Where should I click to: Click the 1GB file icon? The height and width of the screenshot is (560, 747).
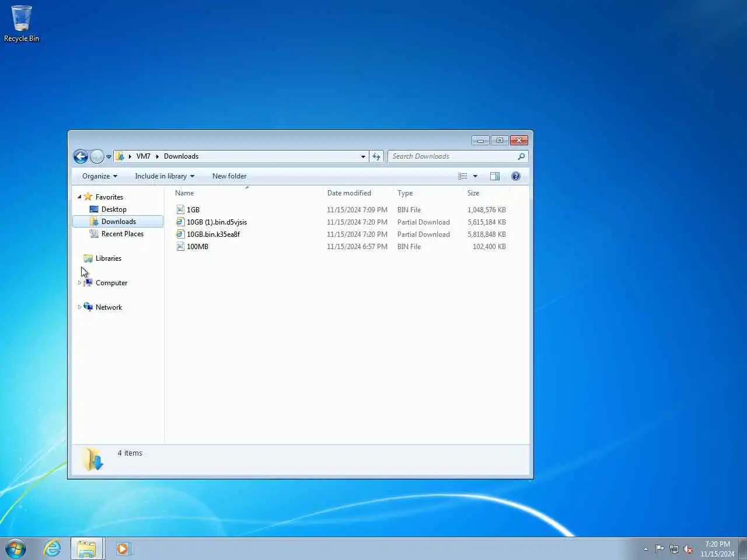pos(180,209)
